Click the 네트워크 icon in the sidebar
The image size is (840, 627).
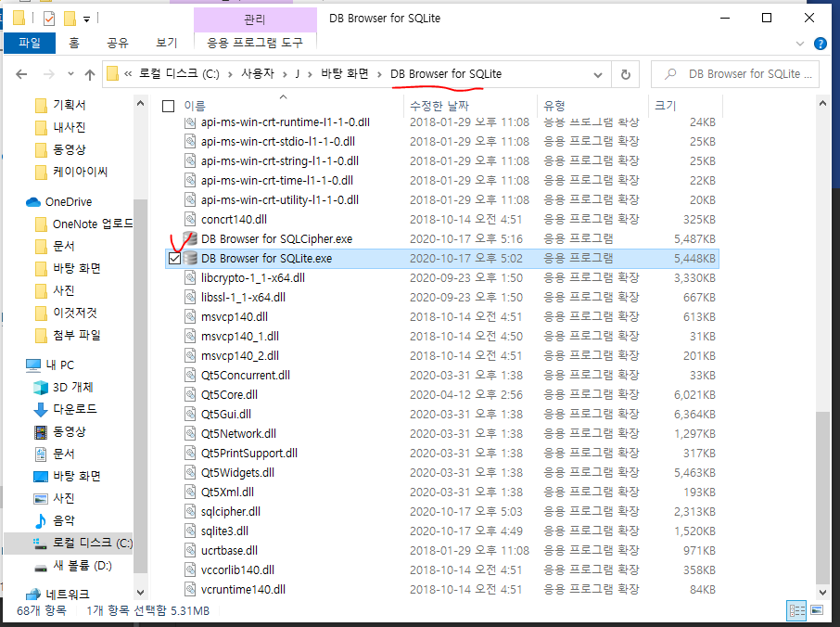click(33, 595)
